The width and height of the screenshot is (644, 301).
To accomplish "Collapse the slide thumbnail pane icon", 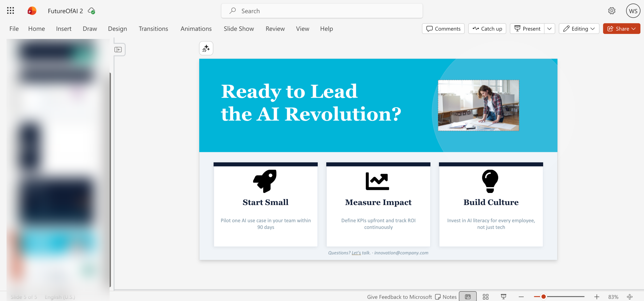I will [118, 49].
